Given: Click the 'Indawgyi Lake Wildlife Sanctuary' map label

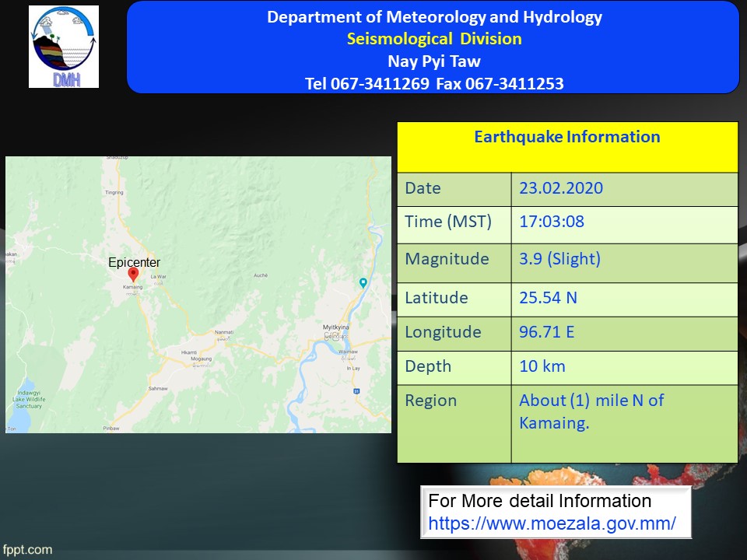Looking at the screenshot, I should point(29,400).
